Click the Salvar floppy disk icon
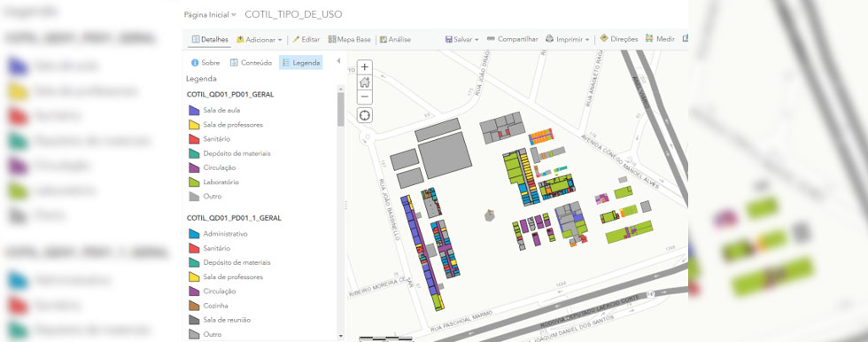This screenshot has width=868, height=342. point(448,39)
